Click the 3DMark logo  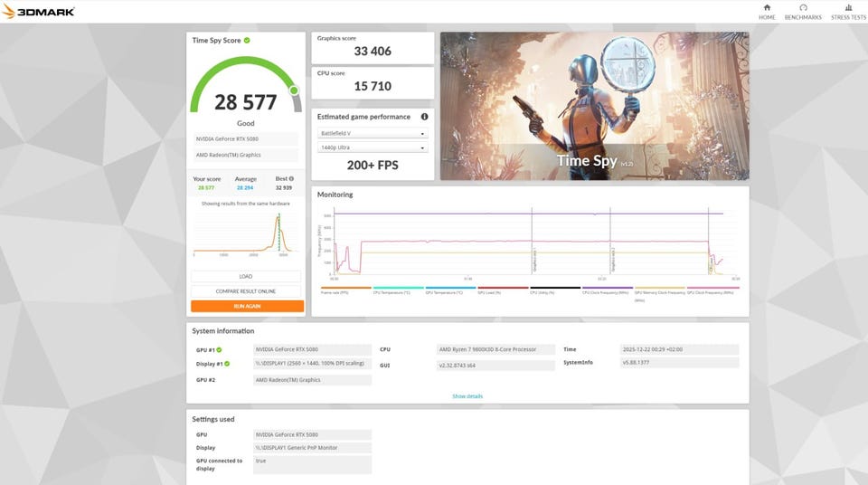38,11
